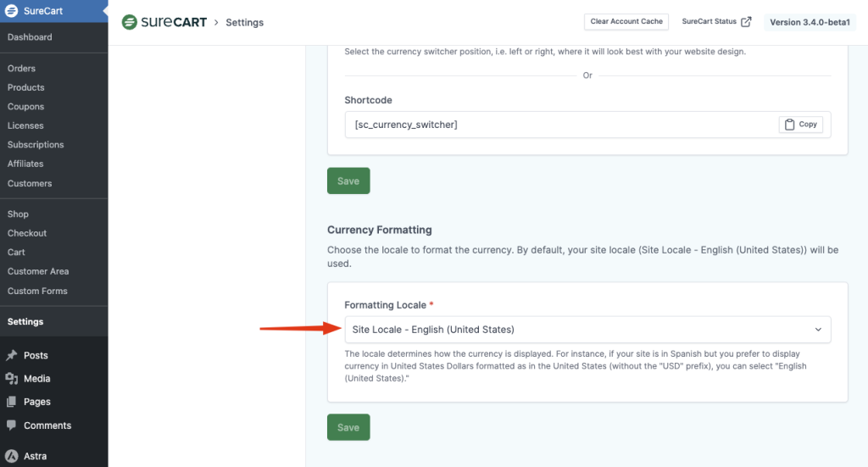Navigate to the Dashboard menu item
This screenshot has height=467, width=868.
[30, 37]
